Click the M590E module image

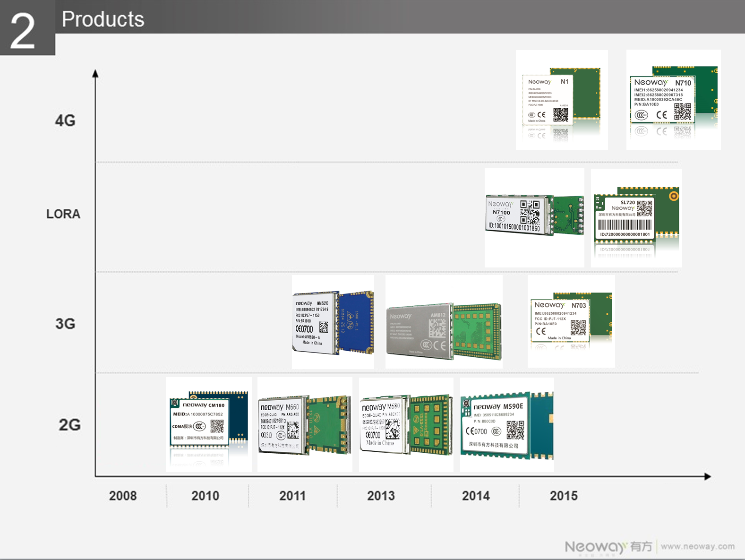pos(506,425)
